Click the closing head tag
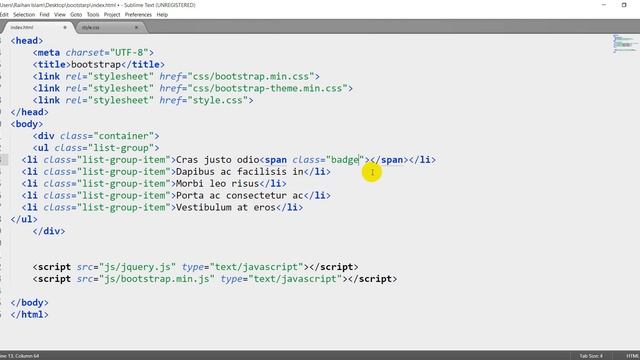640x360 pixels. tap(29, 112)
